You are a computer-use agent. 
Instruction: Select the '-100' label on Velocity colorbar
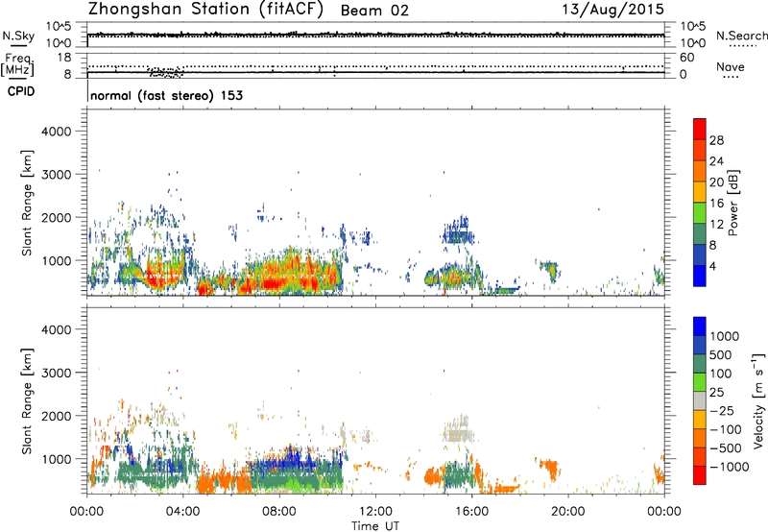tap(726, 429)
